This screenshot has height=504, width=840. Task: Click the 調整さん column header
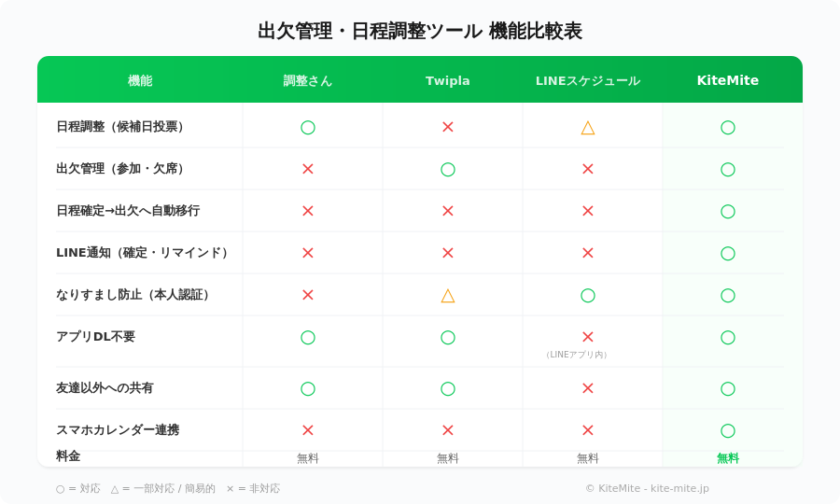click(x=308, y=80)
